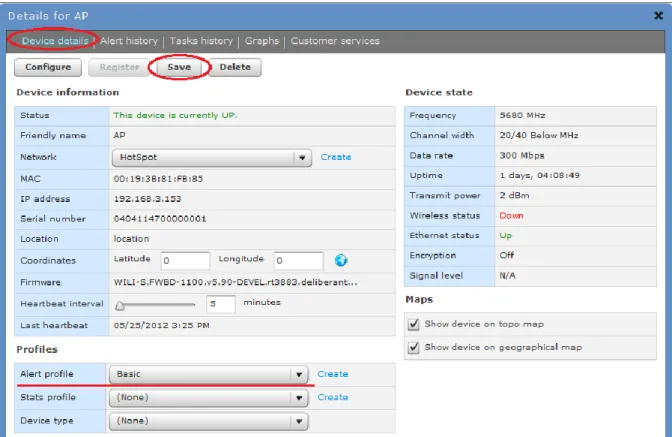Click the Uptime value 1 days, 04:08:49
The image size is (672, 437).
tap(539, 175)
